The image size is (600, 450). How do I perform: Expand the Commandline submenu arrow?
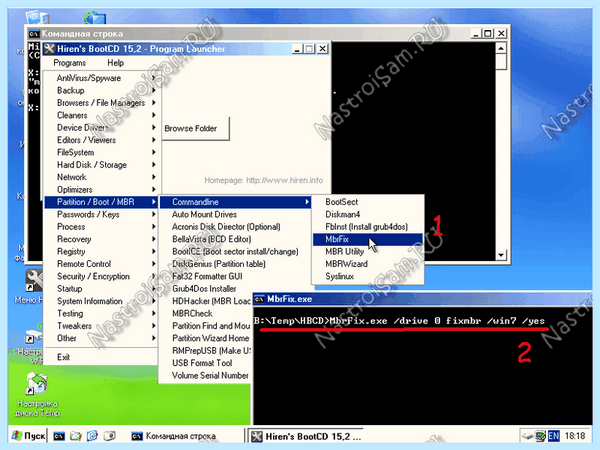coord(307,202)
